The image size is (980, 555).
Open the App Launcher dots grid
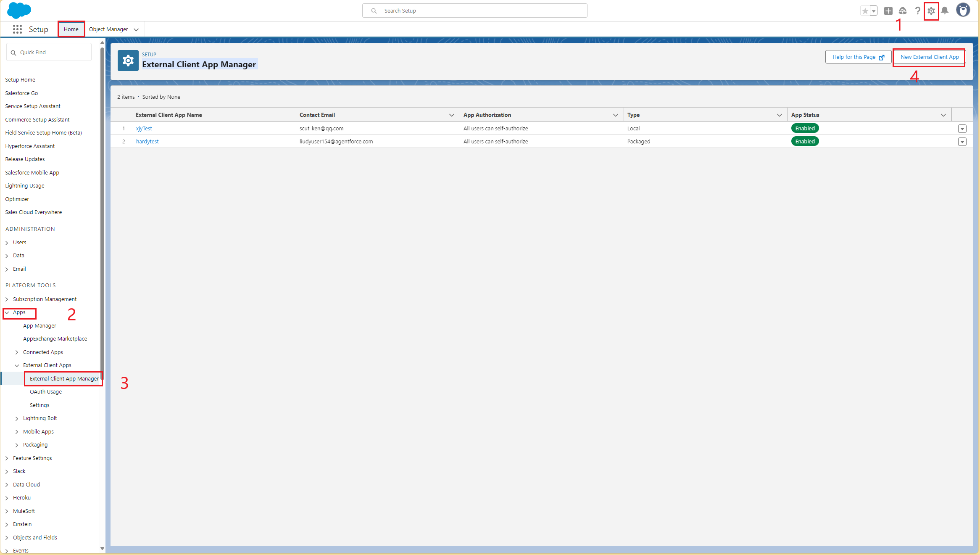tap(17, 29)
